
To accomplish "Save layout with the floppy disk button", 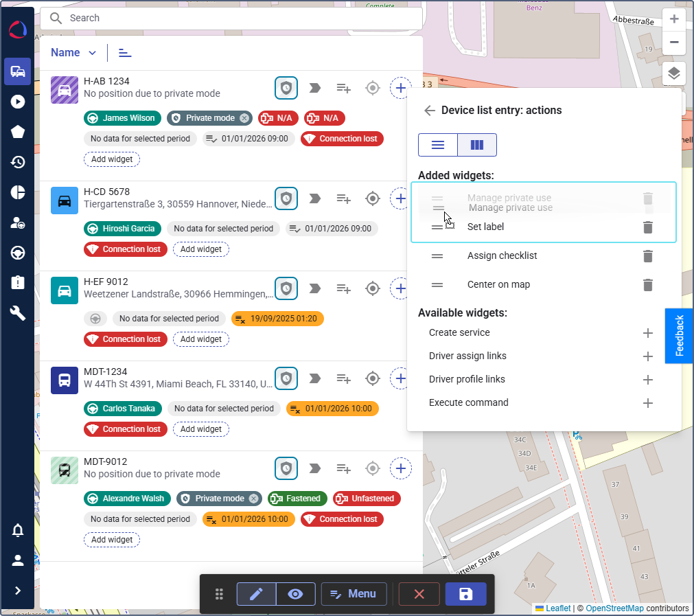I will [x=465, y=594].
